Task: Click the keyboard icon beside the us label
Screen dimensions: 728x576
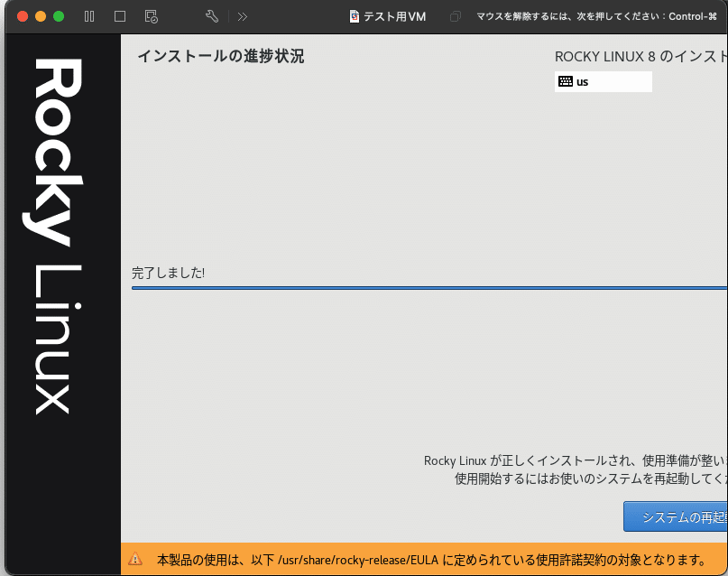Action: (567, 81)
